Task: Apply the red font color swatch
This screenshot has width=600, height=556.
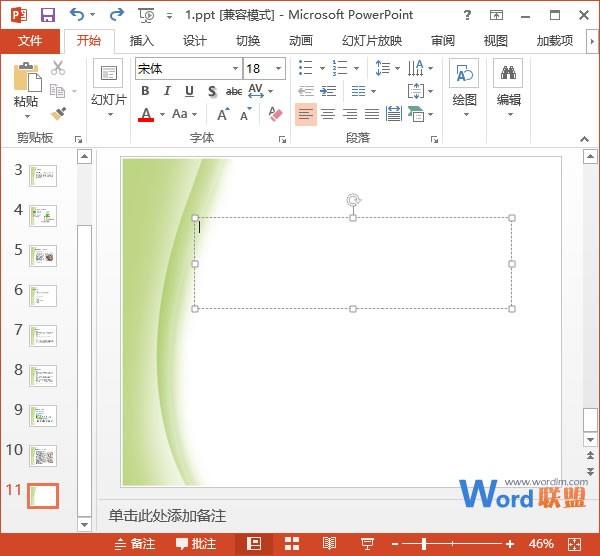Action: (x=146, y=114)
